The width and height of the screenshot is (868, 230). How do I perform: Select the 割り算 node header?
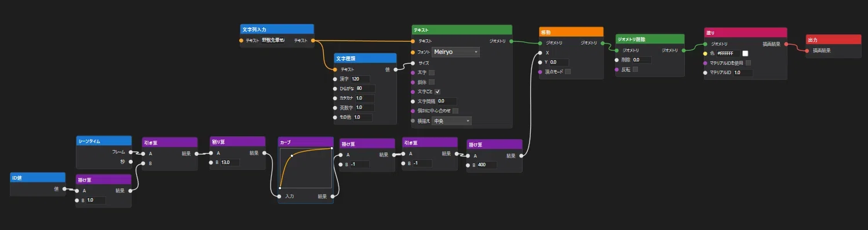(238, 141)
